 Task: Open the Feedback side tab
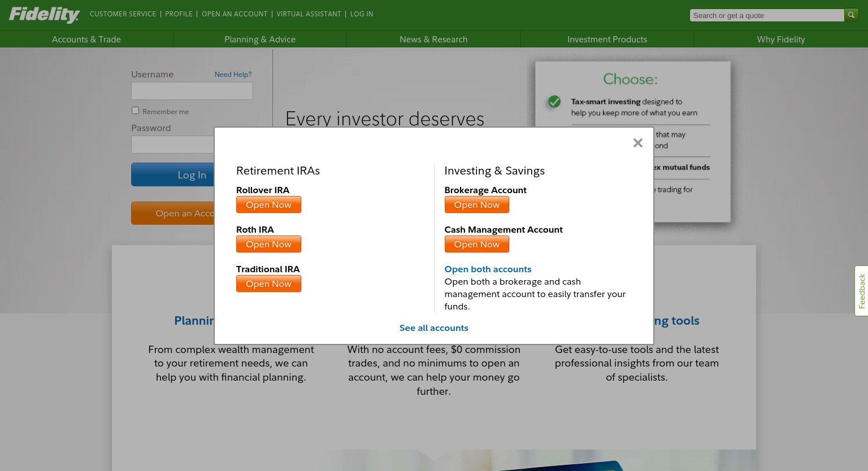tap(861, 291)
